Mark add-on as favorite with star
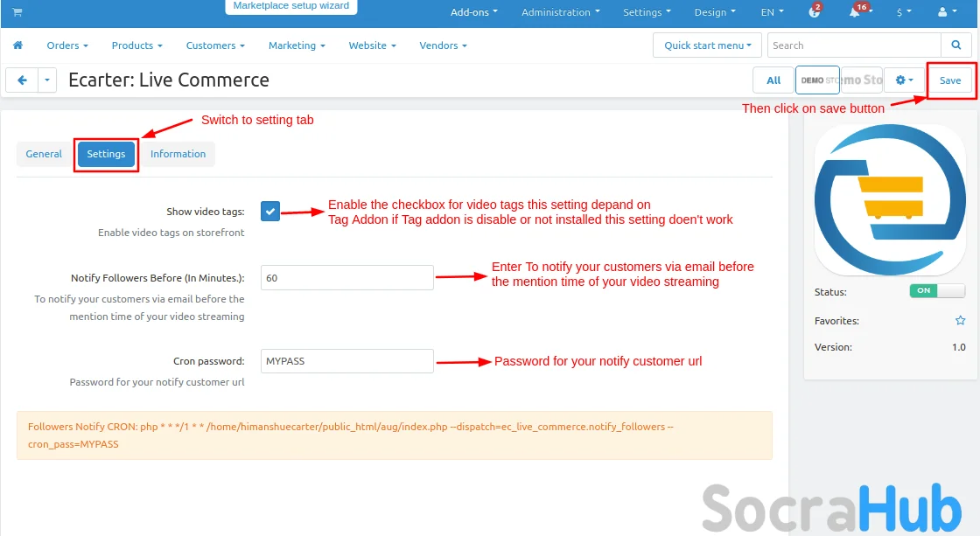This screenshot has width=980, height=536. (960, 321)
